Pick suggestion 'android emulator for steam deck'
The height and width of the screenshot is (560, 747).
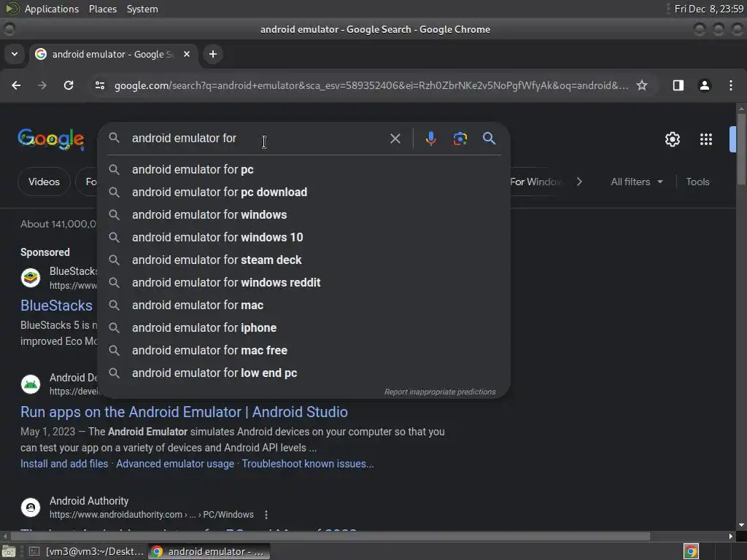click(303, 260)
